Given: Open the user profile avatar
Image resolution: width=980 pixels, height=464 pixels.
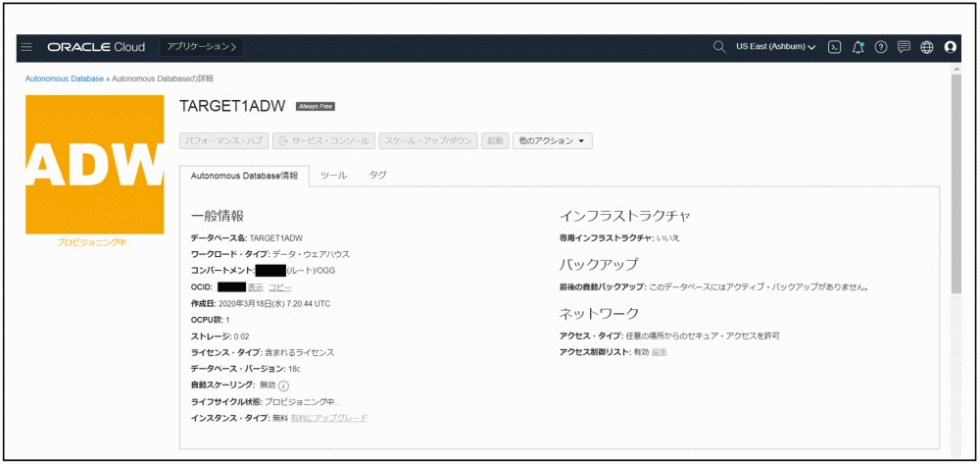Looking at the screenshot, I should (x=951, y=47).
